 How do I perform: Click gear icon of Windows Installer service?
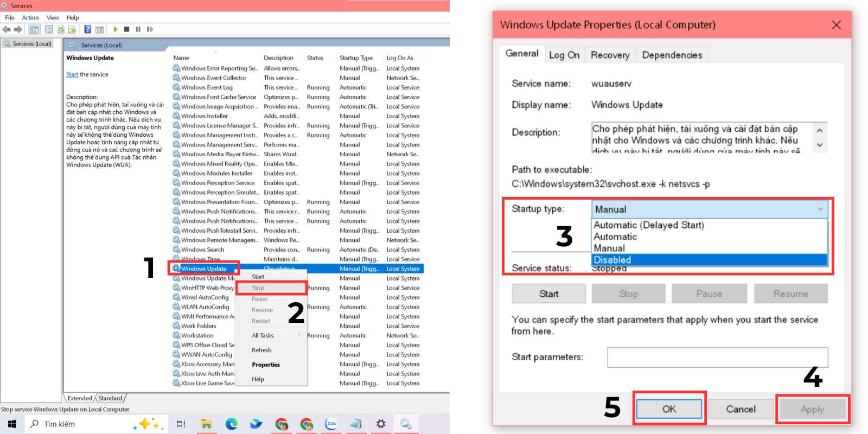pyautogui.click(x=176, y=116)
